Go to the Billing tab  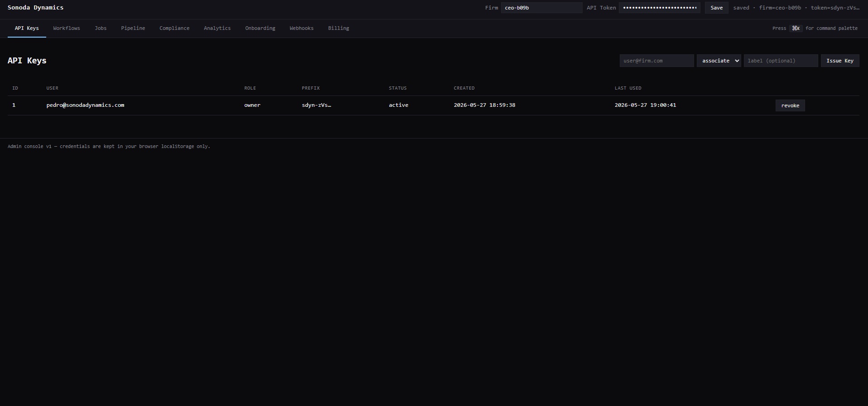[x=339, y=28]
